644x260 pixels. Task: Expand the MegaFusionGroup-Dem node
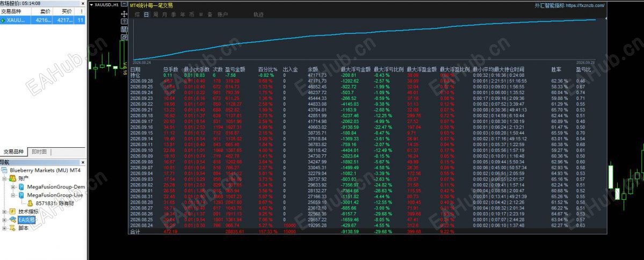coord(13,187)
